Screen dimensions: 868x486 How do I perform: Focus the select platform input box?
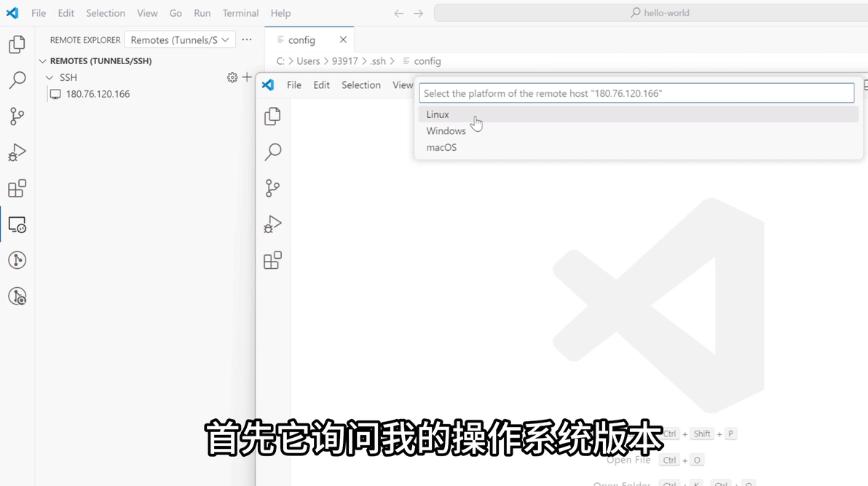[x=636, y=93]
